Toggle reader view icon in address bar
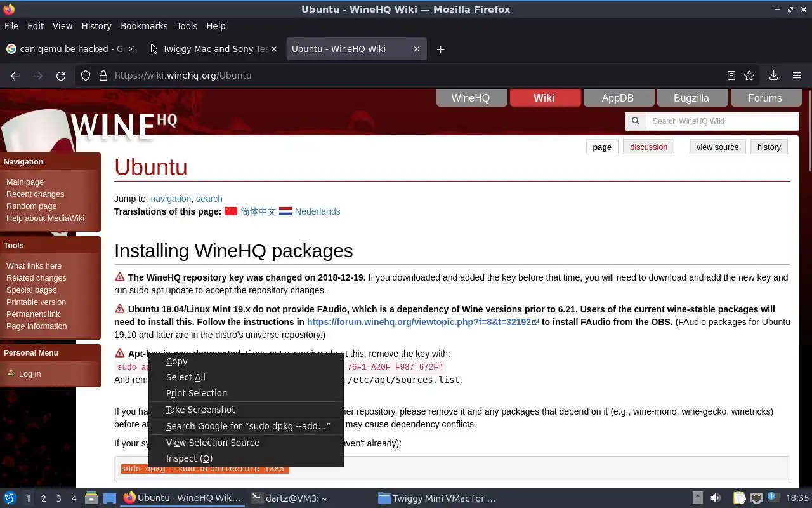Image resolution: width=812 pixels, height=508 pixels. point(731,76)
